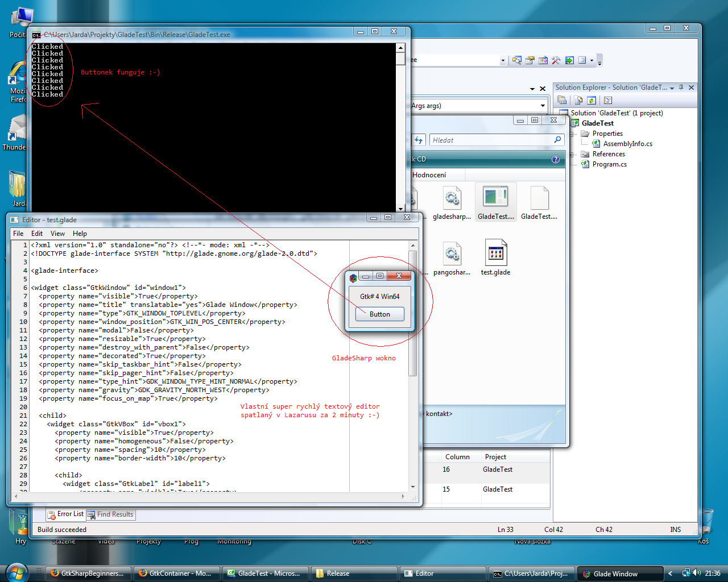Select the gladesharp... file icon
The height and width of the screenshot is (582, 728).
point(452,202)
